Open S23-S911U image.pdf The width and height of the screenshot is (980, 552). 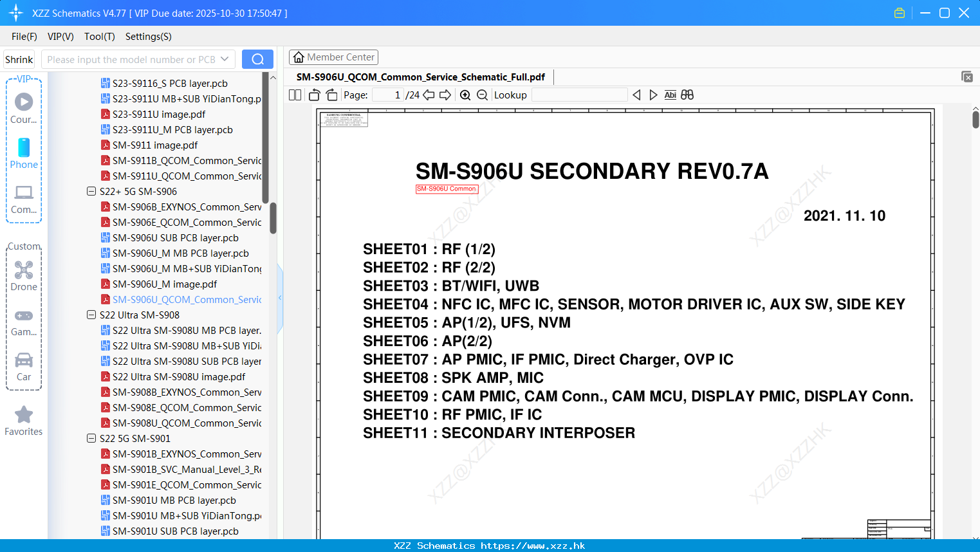(x=153, y=114)
